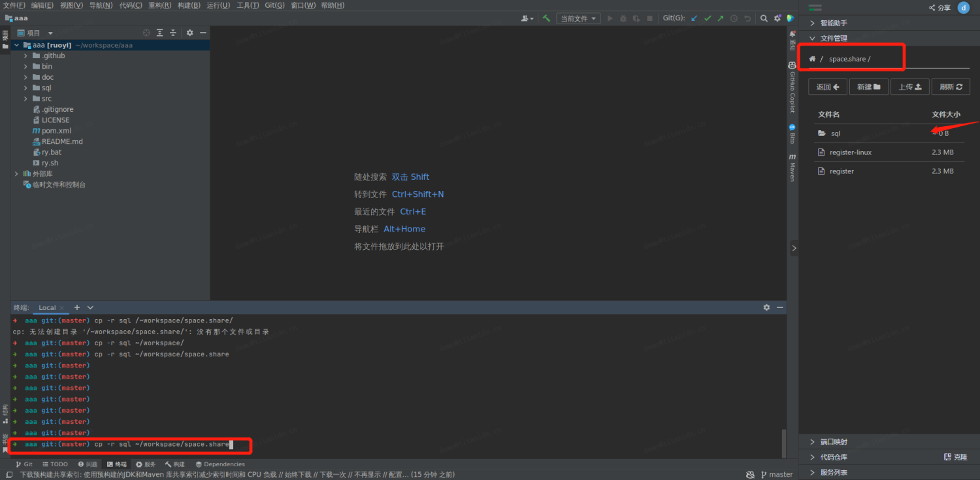Click the new folder button in file manager

[869, 87]
